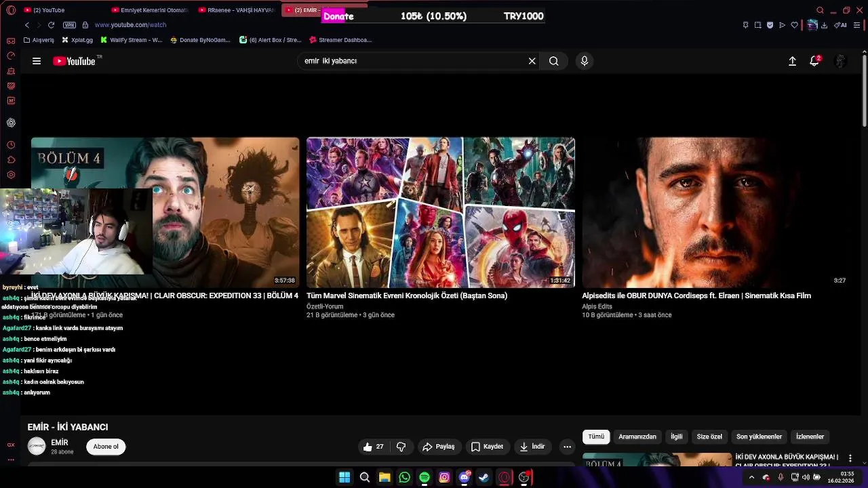Select the Son yüklenenler filter chip
The image size is (868, 488).
[x=759, y=436]
